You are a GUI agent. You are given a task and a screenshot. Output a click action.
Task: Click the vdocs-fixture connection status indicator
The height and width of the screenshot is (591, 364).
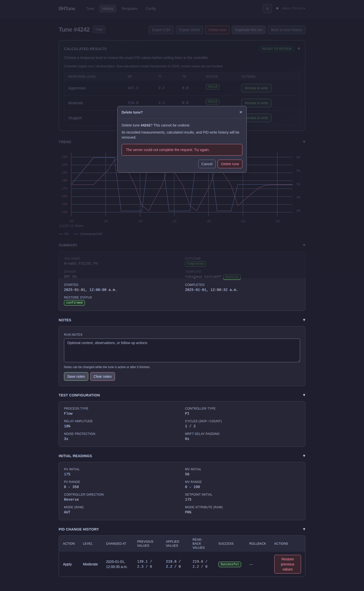point(291,8)
